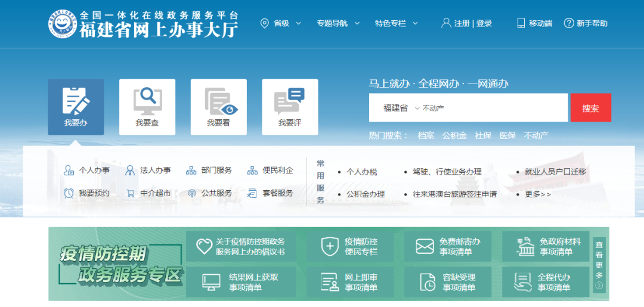644x307 pixels.
Task: Click the heart icon for 倡议书
Action: (204, 246)
